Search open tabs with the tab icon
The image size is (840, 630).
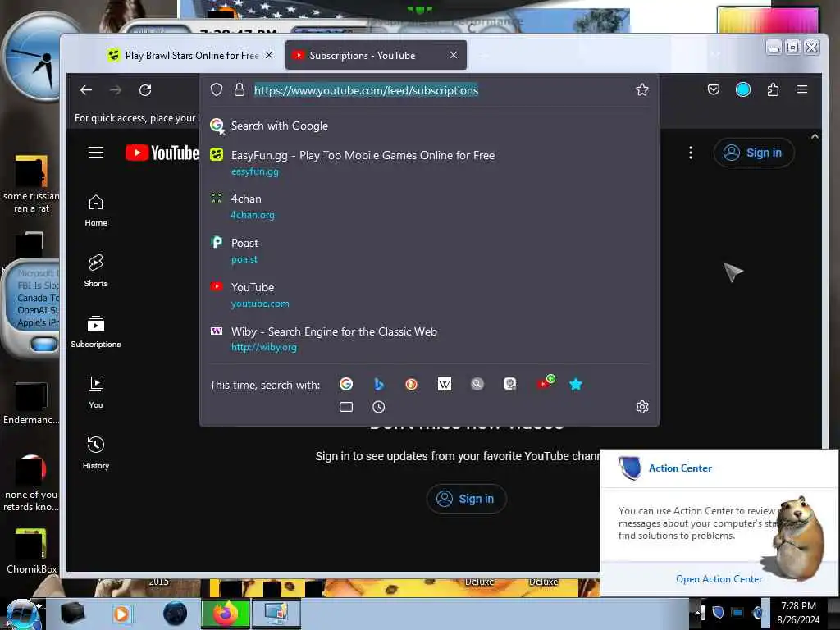tap(346, 407)
